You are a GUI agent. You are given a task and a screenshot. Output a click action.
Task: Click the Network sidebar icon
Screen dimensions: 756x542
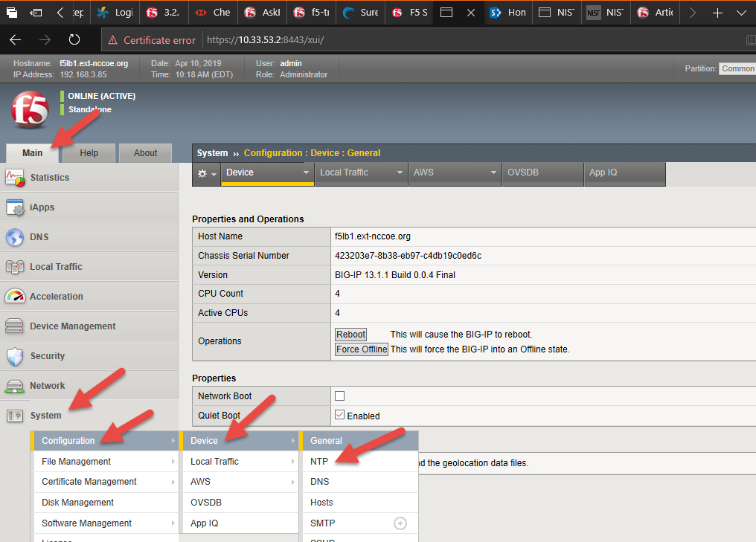(x=15, y=386)
